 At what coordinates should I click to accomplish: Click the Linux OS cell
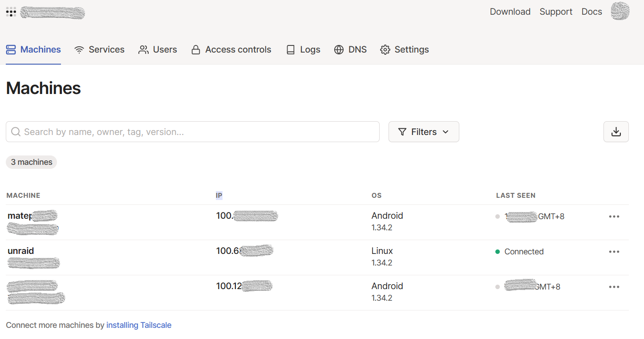382,251
